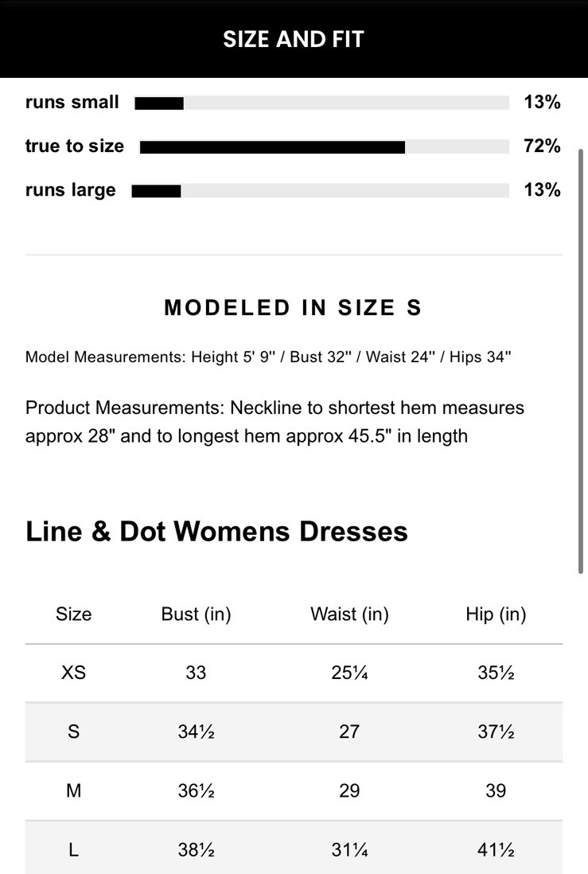Click the Bust (in) column header
588x874 pixels.
click(x=196, y=614)
